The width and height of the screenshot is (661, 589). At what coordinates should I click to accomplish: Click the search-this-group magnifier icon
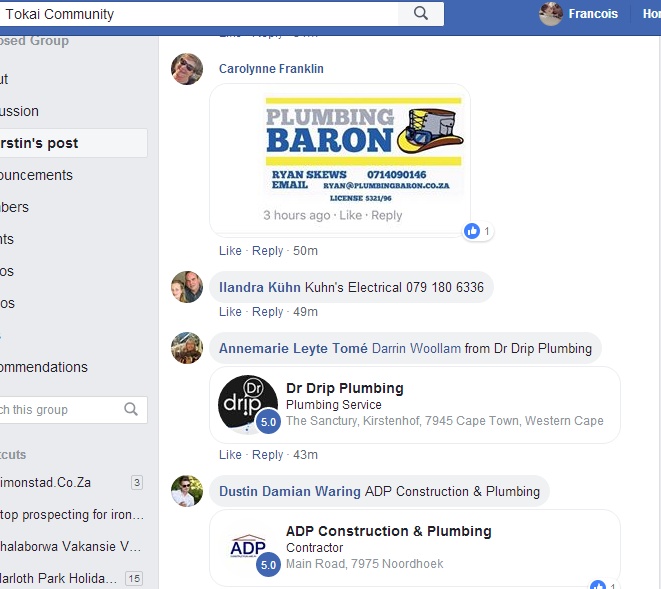coord(131,409)
